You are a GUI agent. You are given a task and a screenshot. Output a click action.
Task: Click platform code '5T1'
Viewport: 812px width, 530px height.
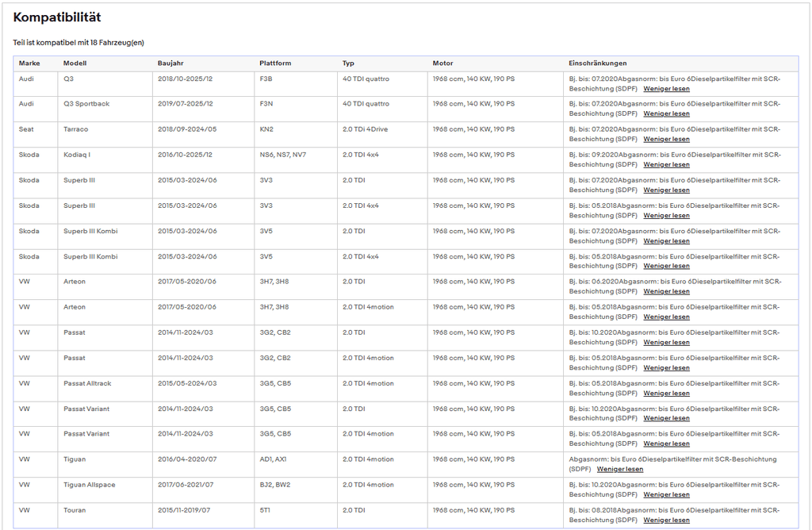click(x=265, y=510)
